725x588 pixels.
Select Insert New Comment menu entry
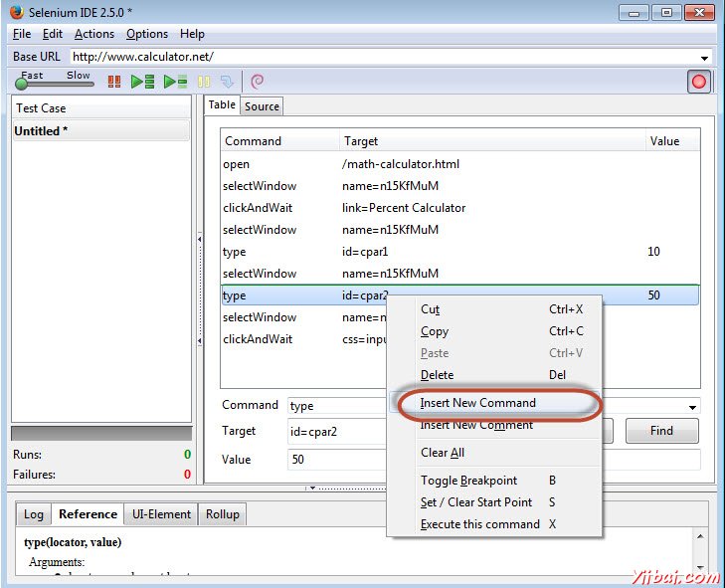coord(494,425)
